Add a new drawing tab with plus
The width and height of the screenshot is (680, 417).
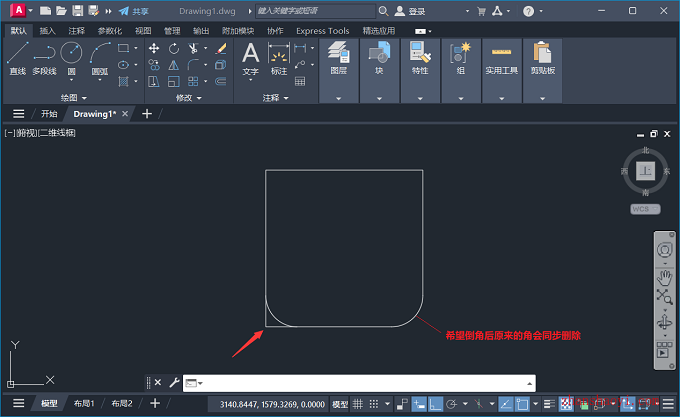pos(147,114)
